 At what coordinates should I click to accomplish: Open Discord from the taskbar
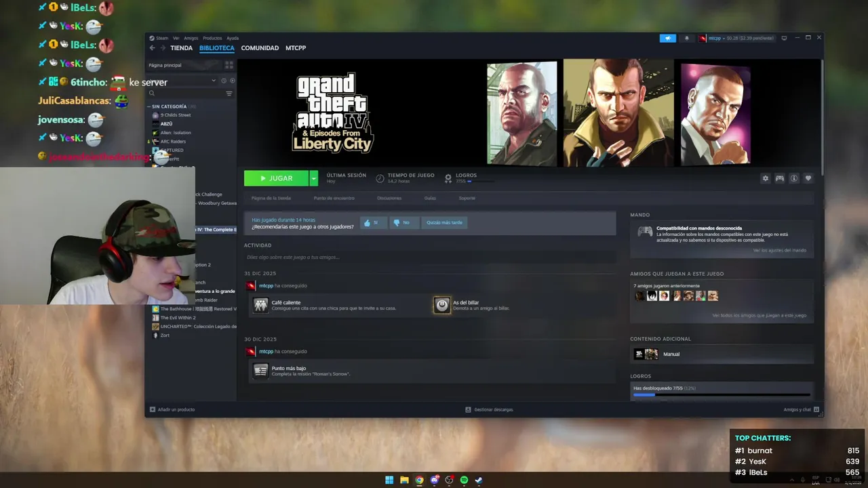click(x=434, y=480)
